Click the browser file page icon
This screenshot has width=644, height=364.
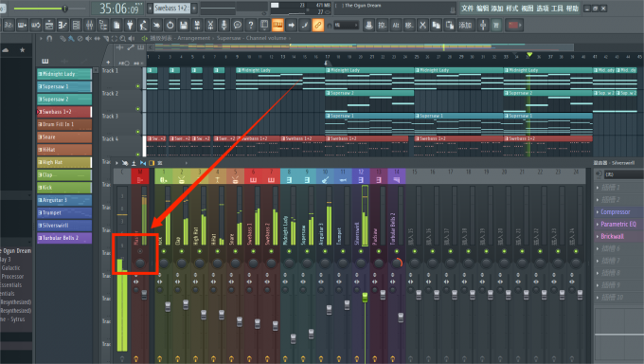pos(116,26)
